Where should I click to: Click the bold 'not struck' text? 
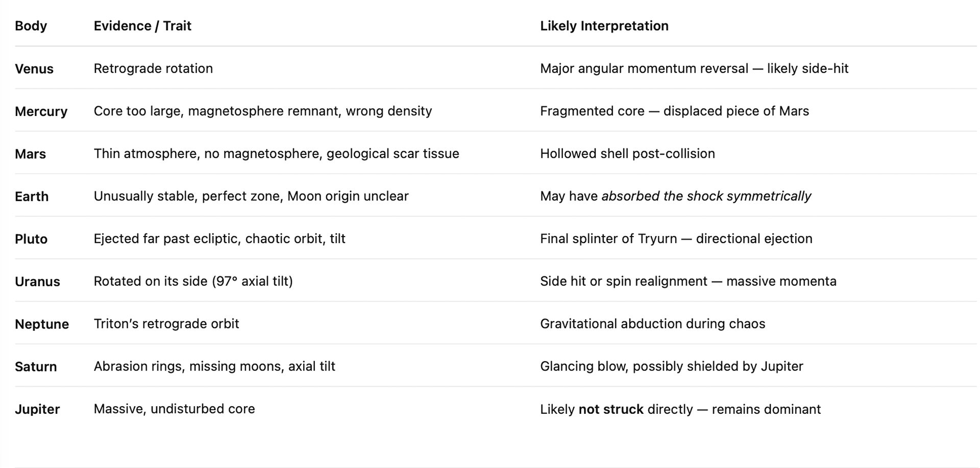coord(610,409)
